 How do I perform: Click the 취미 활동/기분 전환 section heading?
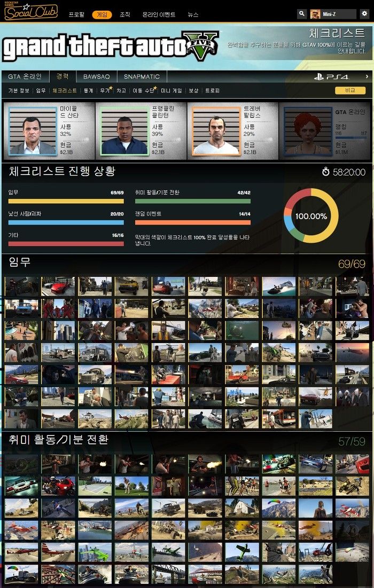coord(59,440)
